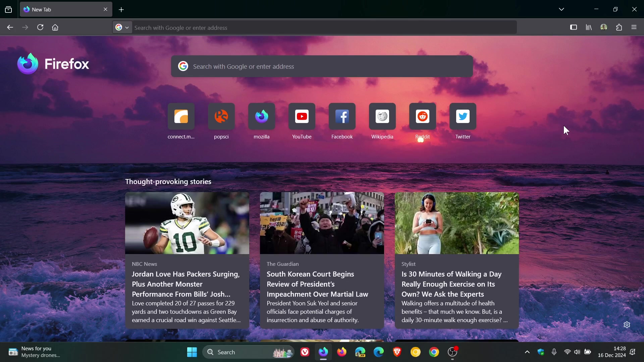Click the Firefox logo
The height and width of the screenshot is (362, 644).
coord(54,64)
